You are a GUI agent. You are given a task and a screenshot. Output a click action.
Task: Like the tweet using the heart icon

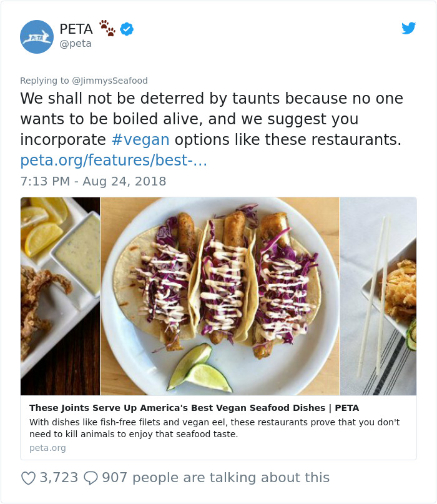click(28, 477)
